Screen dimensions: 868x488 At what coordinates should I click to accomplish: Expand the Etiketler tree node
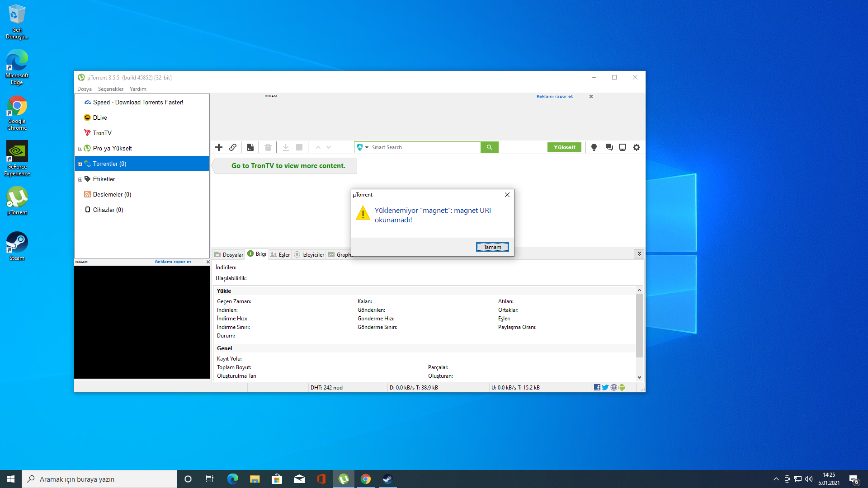click(80, 179)
